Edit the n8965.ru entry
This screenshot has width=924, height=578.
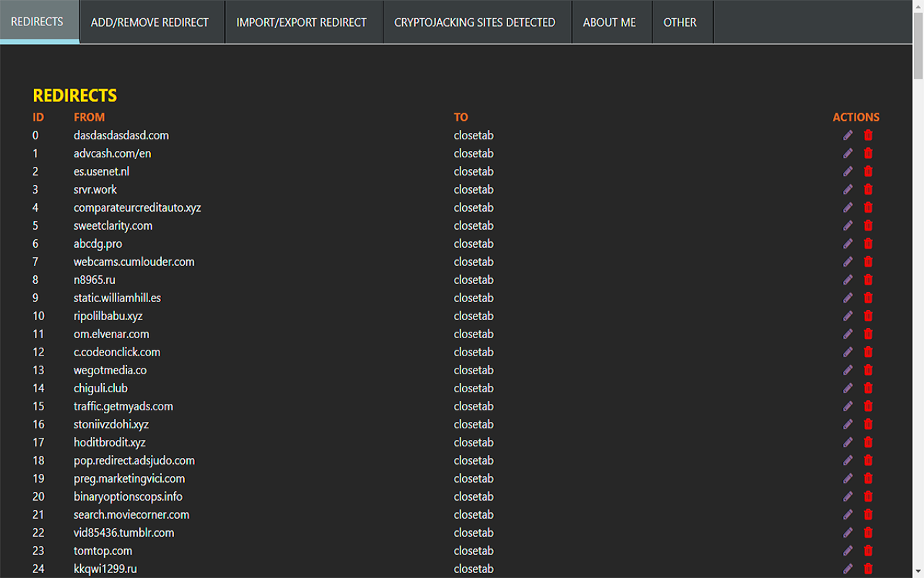point(847,280)
